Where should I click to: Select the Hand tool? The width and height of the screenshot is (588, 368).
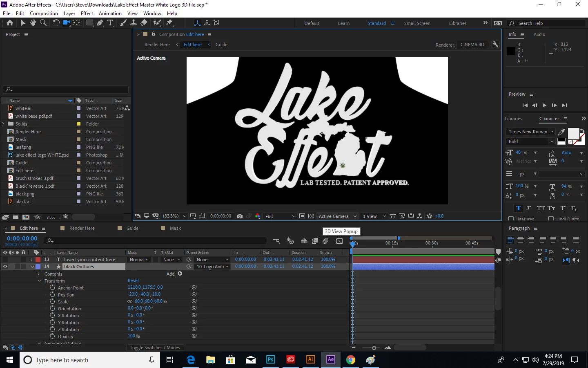click(x=33, y=23)
